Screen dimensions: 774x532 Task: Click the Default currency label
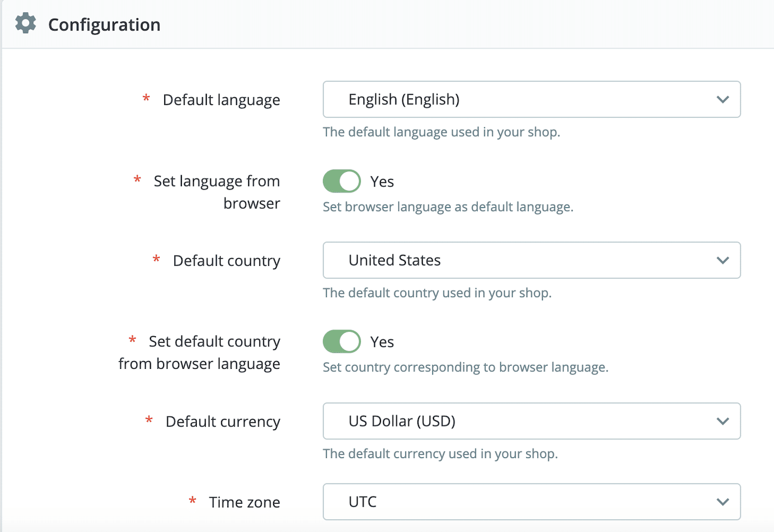coord(223,421)
